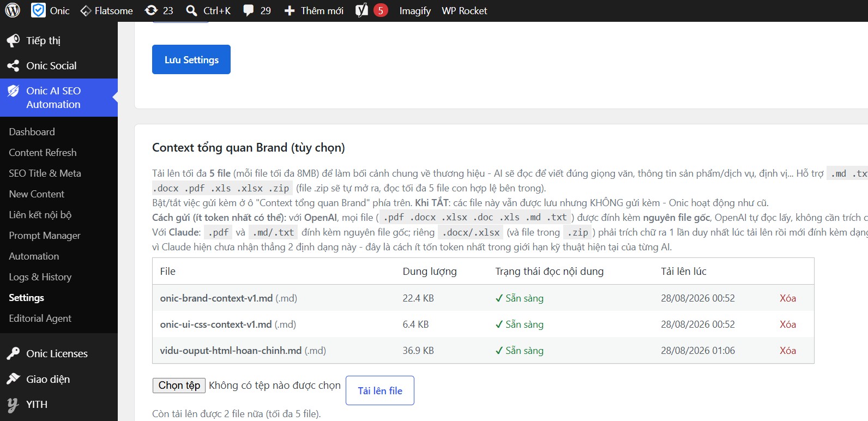The height and width of the screenshot is (421, 868).
Task: Select the Settings submenu item
Action: pyautogui.click(x=26, y=298)
